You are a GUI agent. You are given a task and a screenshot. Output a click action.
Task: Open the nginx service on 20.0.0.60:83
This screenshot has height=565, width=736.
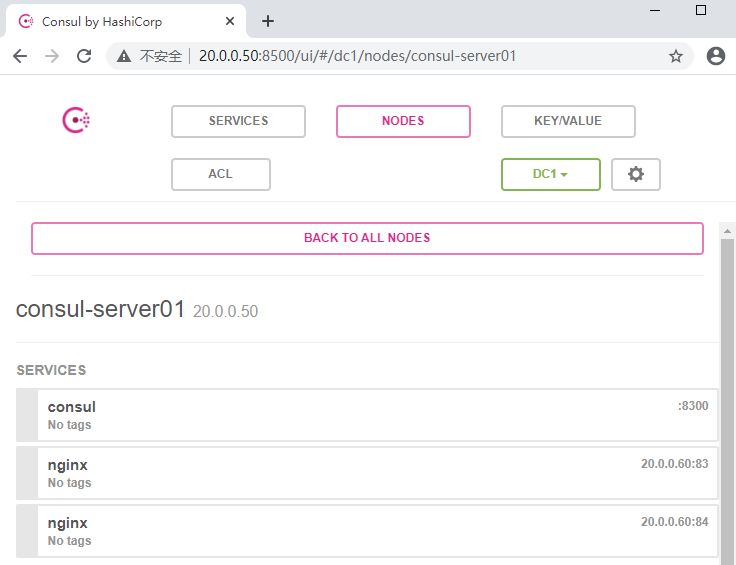[x=367, y=473]
